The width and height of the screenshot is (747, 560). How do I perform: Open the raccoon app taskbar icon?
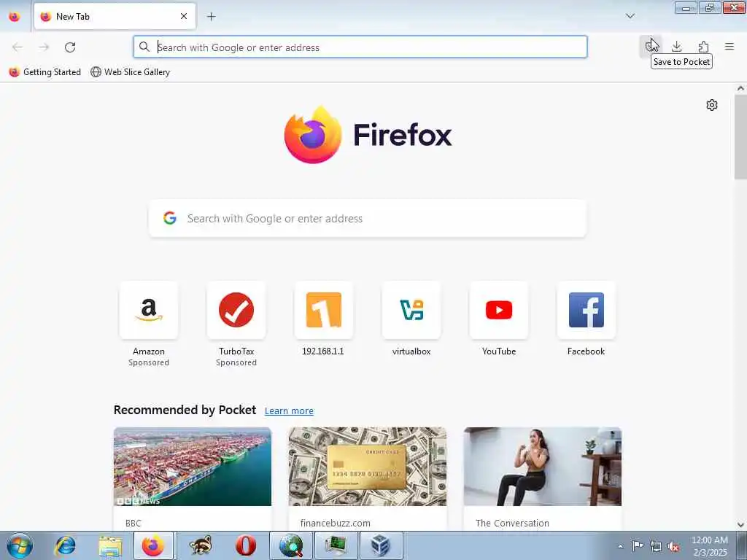201,545
